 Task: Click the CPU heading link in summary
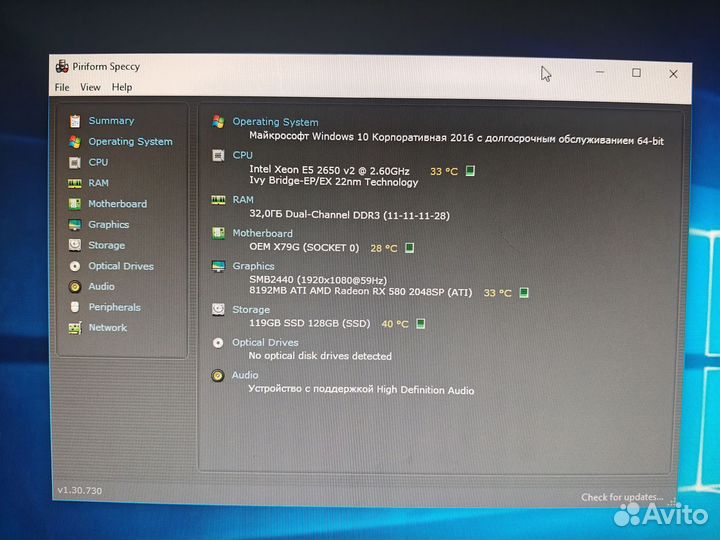[x=242, y=155]
